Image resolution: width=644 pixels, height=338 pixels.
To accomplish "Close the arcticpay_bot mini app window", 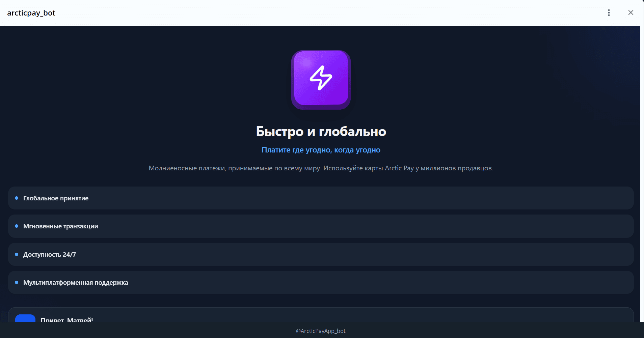I will point(630,13).
